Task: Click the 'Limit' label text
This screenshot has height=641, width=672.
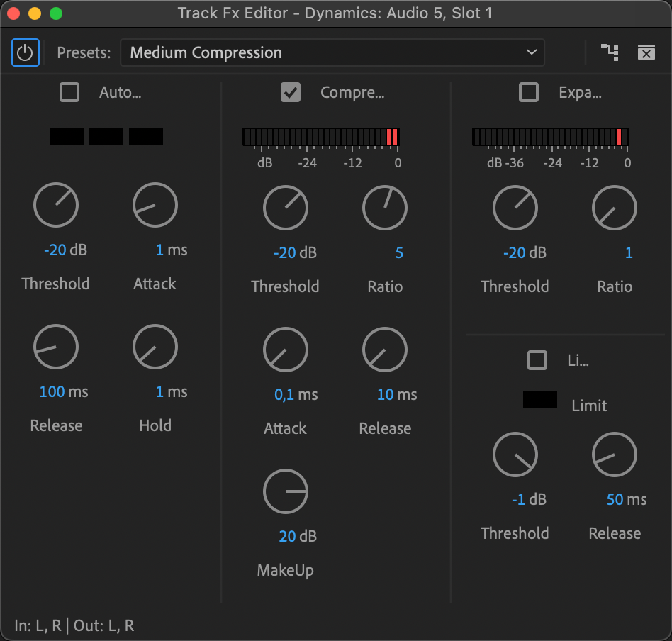Action: 589,406
